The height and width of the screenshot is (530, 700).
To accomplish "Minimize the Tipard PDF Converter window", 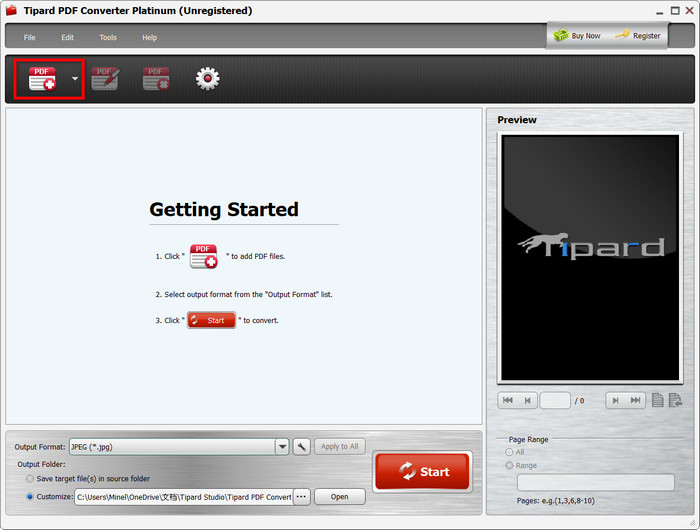I will pyautogui.click(x=660, y=11).
